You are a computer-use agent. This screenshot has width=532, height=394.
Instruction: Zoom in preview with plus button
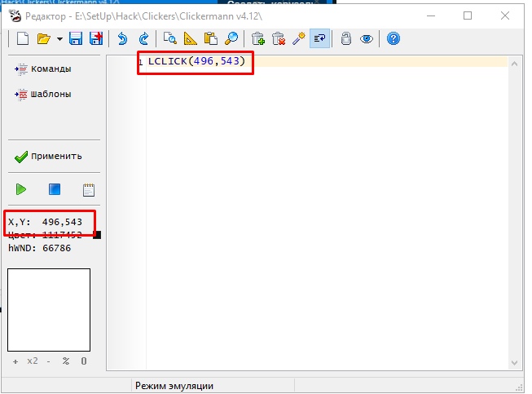(x=15, y=361)
